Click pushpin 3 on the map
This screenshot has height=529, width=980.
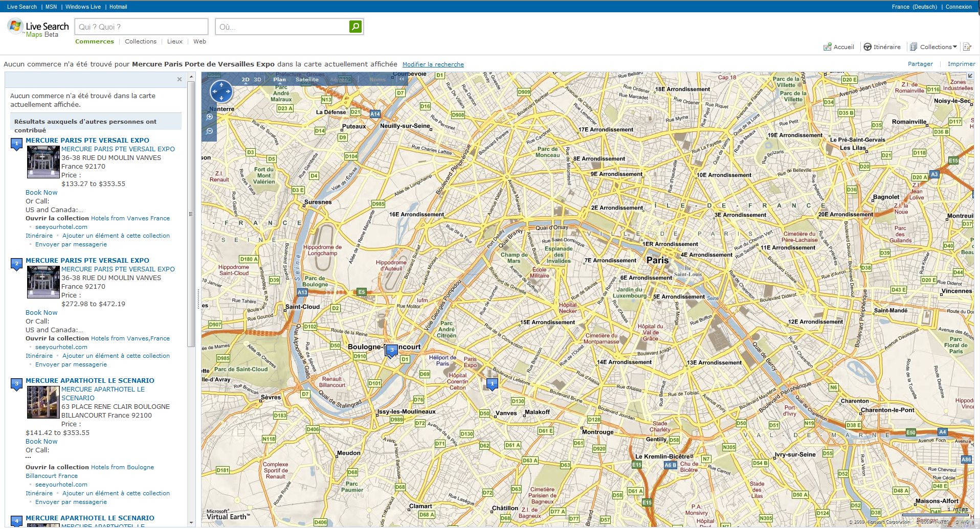point(392,351)
